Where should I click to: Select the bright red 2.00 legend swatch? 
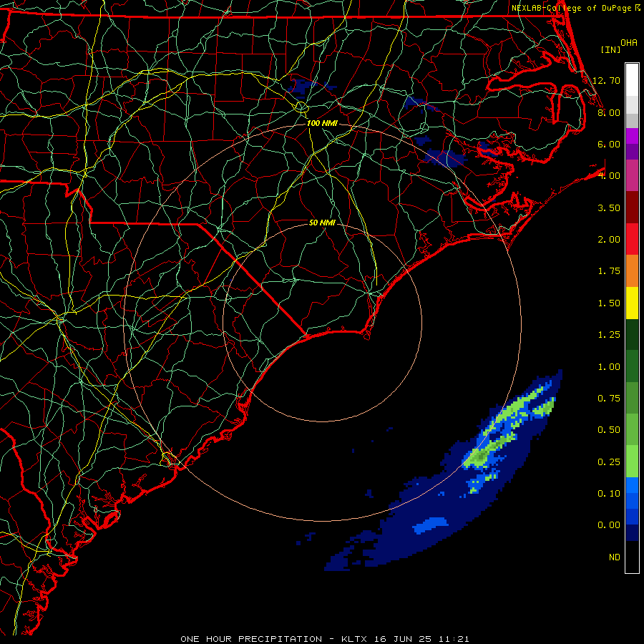[632, 239]
